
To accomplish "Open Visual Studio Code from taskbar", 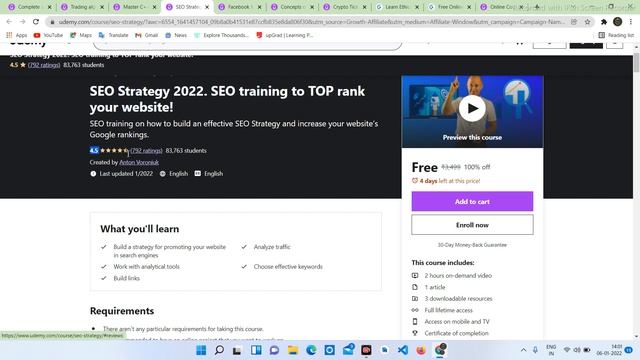I will point(403,350).
